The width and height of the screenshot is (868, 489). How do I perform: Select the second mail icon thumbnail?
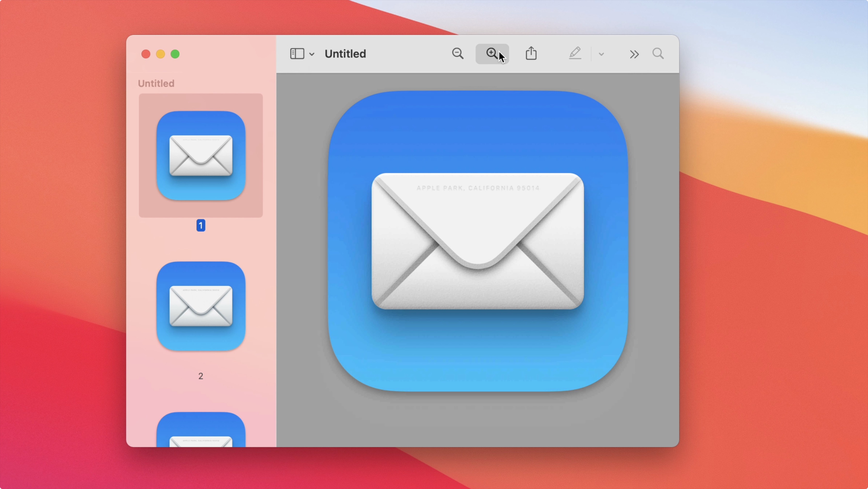pyautogui.click(x=201, y=306)
